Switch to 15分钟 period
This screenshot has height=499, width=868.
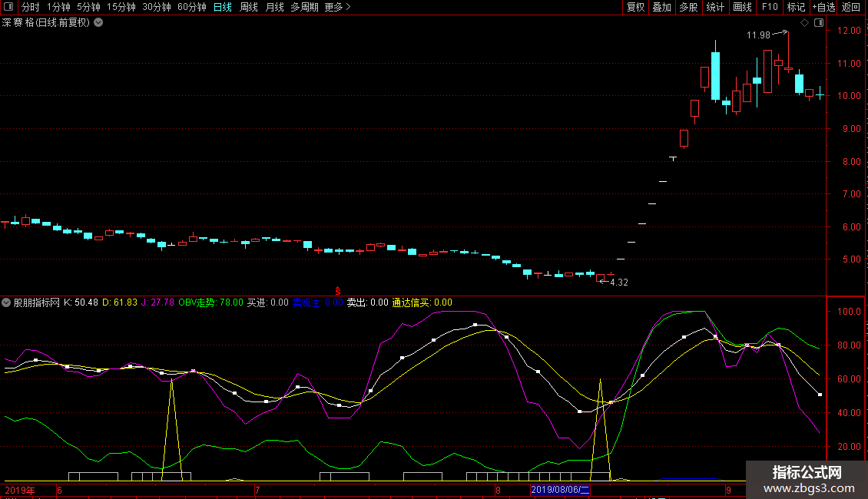(121, 7)
